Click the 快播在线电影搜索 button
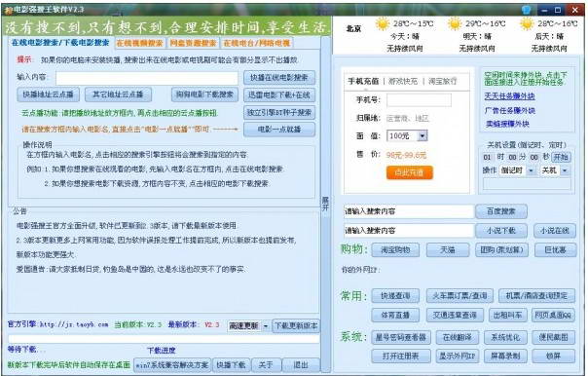 click(x=279, y=77)
